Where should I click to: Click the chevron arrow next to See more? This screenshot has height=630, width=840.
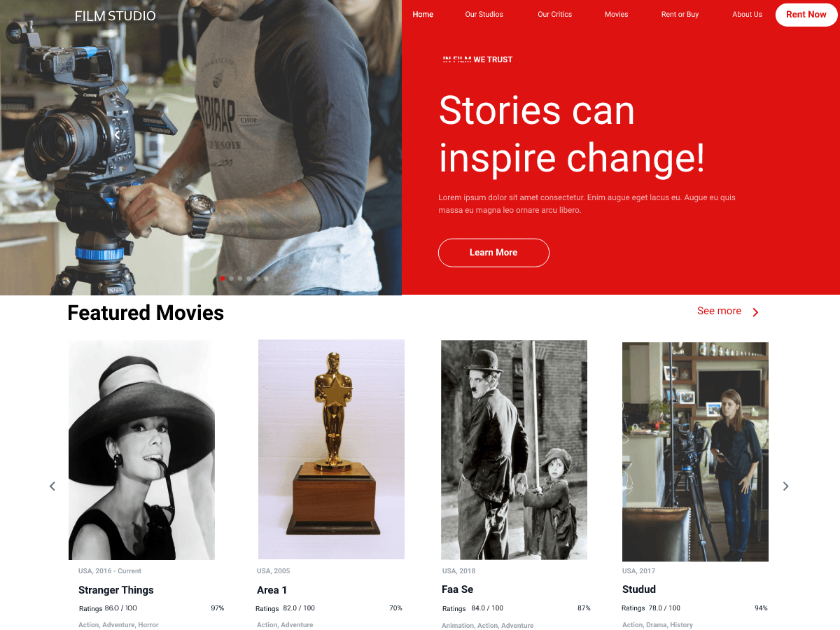pos(755,311)
